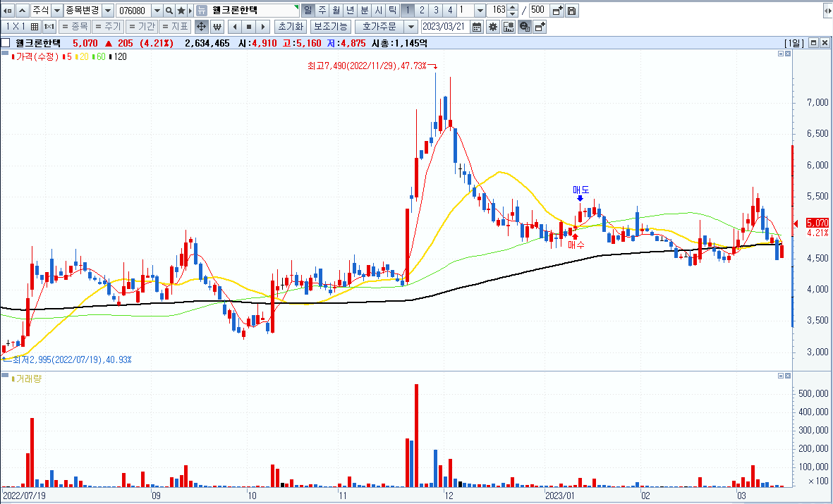Increase the 163 bar count stepper

pos(512,8)
